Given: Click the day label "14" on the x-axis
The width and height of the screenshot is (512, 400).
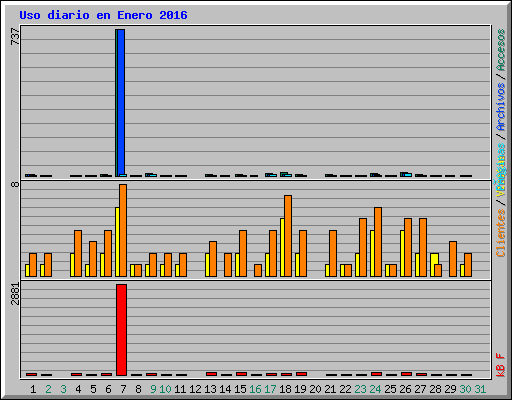Looking at the screenshot, I should click(x=225, y=389).
